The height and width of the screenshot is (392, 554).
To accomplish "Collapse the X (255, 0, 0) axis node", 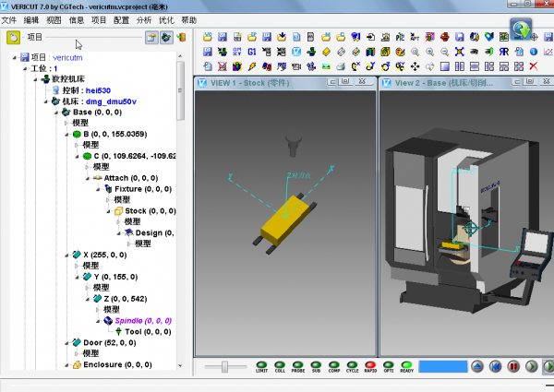I will coord(66,255).
